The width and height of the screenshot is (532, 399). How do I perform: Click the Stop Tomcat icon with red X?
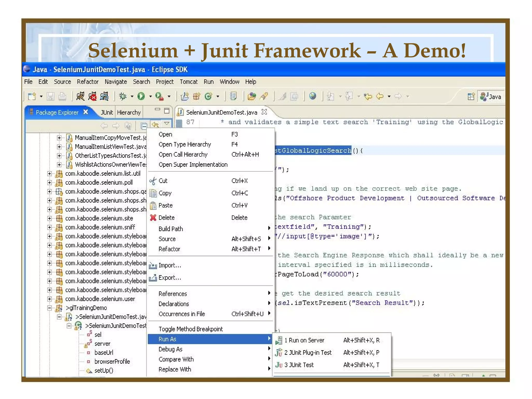point(92,96)
